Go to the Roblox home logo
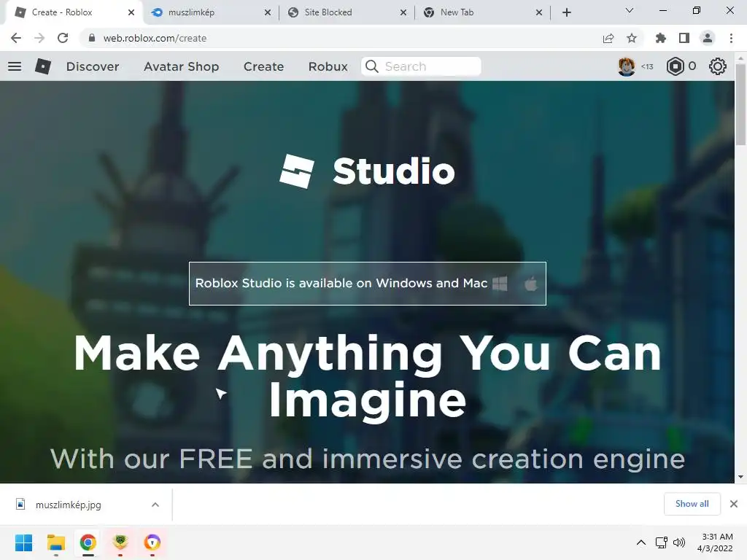 click(x=43, y=66)
